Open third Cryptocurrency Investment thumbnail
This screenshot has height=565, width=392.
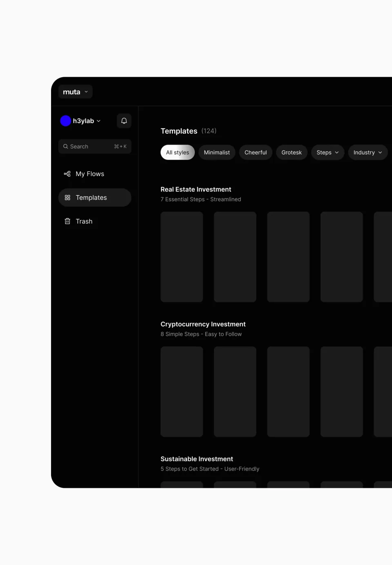coord(288,391)
